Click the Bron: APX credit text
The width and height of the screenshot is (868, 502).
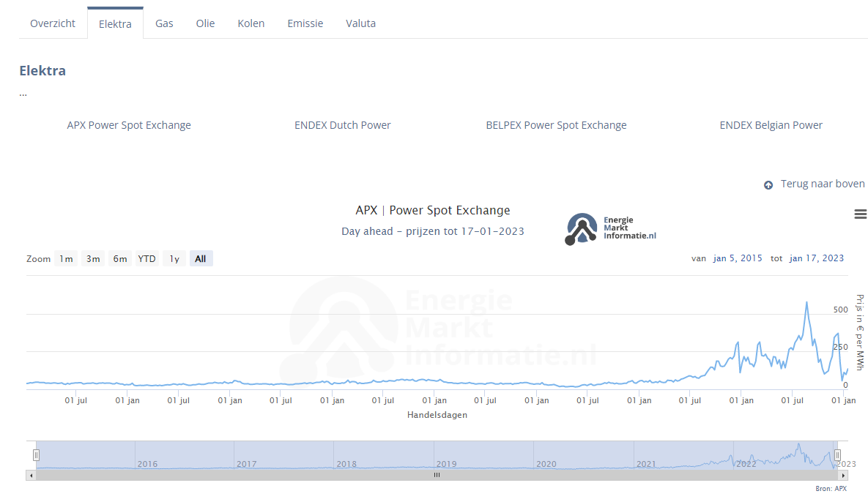[x=831, y=489]
